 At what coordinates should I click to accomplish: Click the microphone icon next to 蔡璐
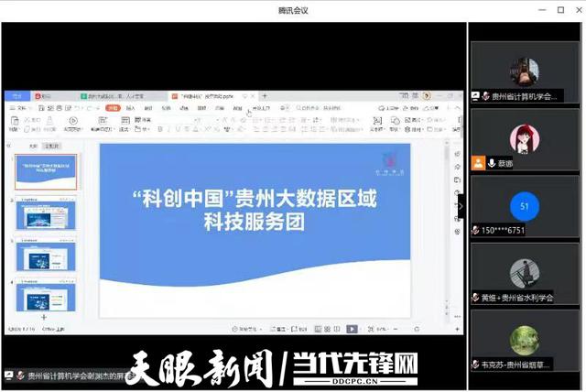tap(492, 163)
